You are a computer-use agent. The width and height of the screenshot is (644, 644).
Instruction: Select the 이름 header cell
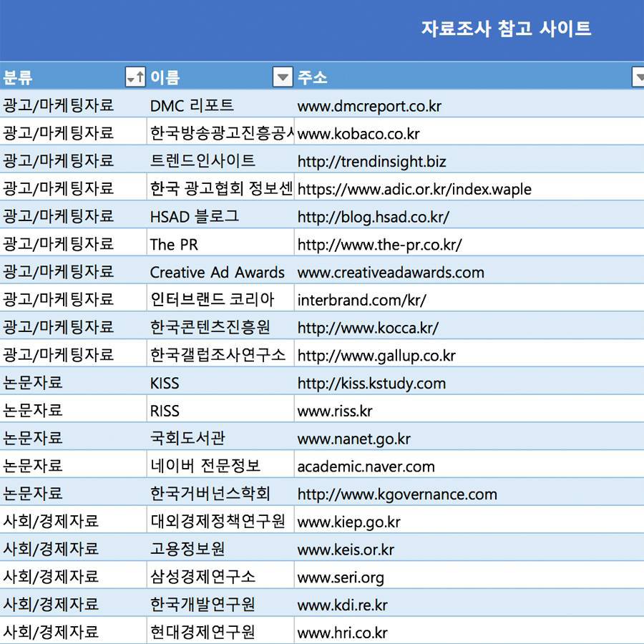220,77
